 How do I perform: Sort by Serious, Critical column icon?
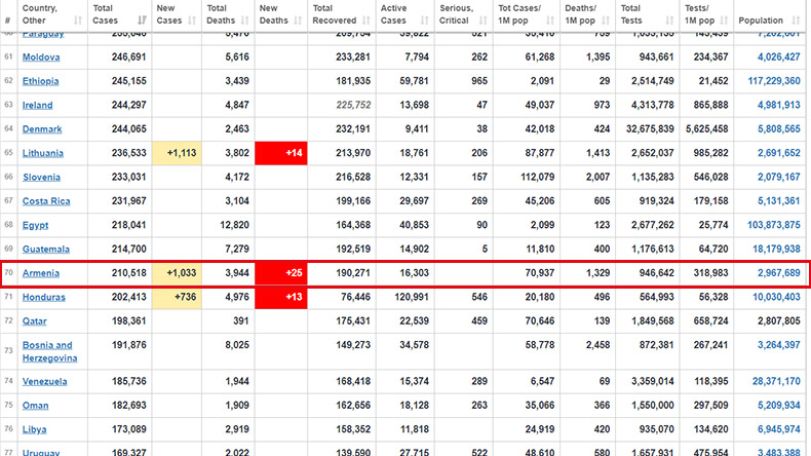(483, 21)
